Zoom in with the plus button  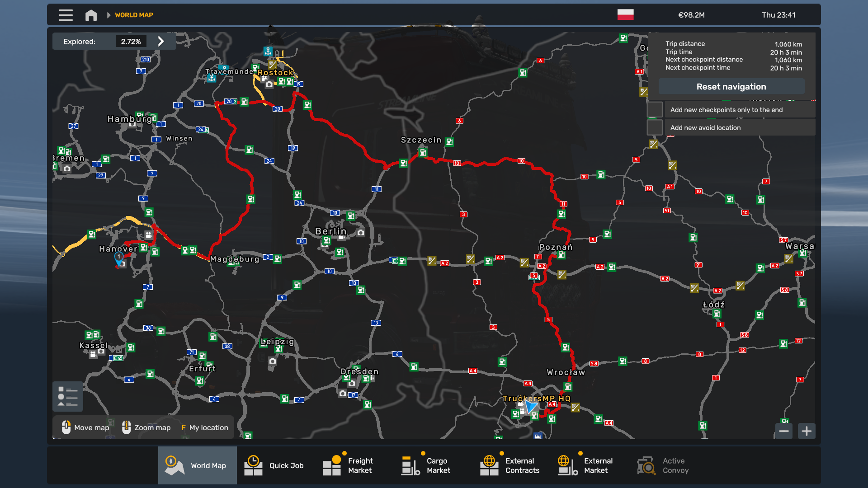(x=807, y=431)
